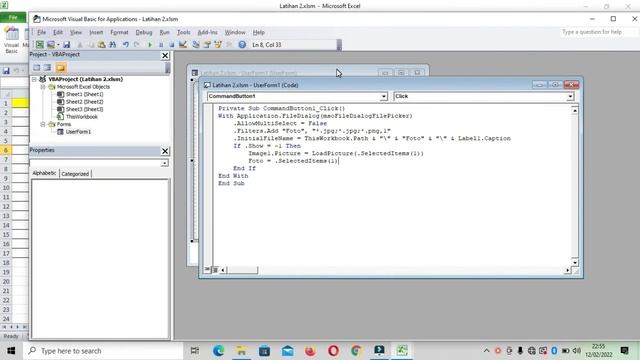Switch to Full Module View in code window
640x360 pixels.
tap(215, 270)
